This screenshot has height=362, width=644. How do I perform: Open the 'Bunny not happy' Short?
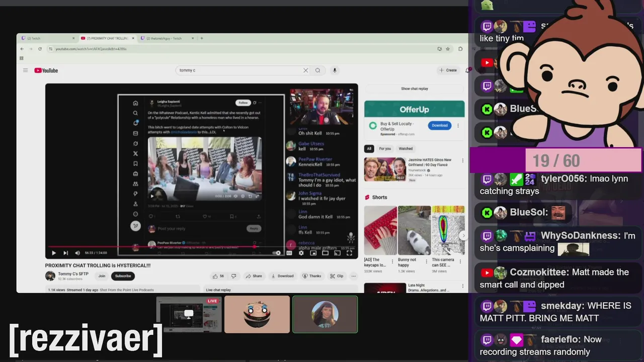pos(414,230)
